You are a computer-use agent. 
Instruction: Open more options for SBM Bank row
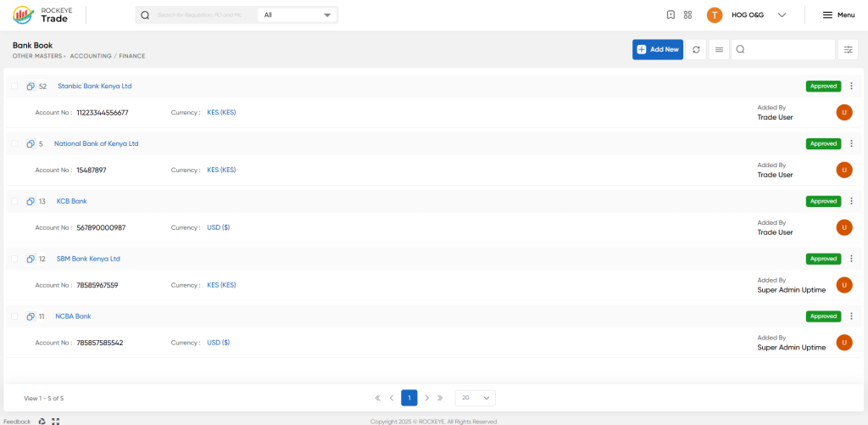pyautogui.click(x=851, y=259)
